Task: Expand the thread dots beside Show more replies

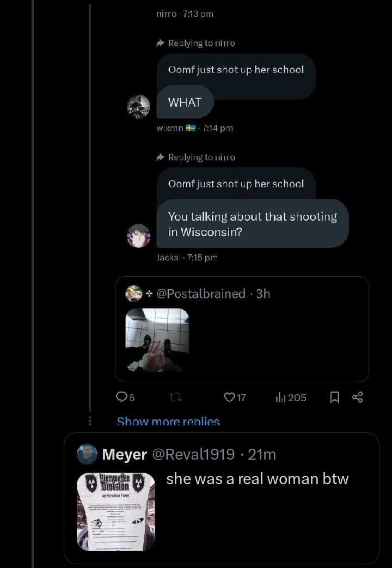Action: pyautogui.click(x=90, y=420)
